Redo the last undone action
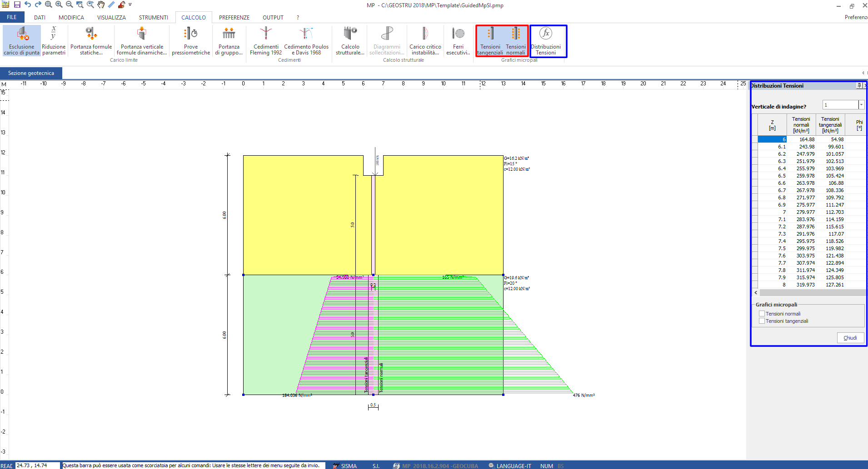 [38, 5]
